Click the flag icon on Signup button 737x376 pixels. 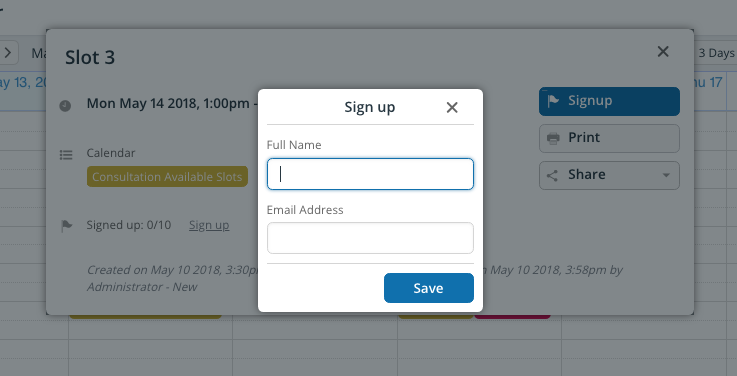(553, 101)
